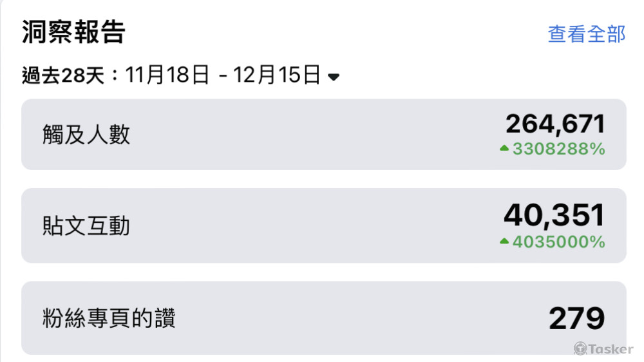The height and width of the screenshot is (362, 644).
Task: Select the 3308288% growth percentage
Action: pos(559,149)
